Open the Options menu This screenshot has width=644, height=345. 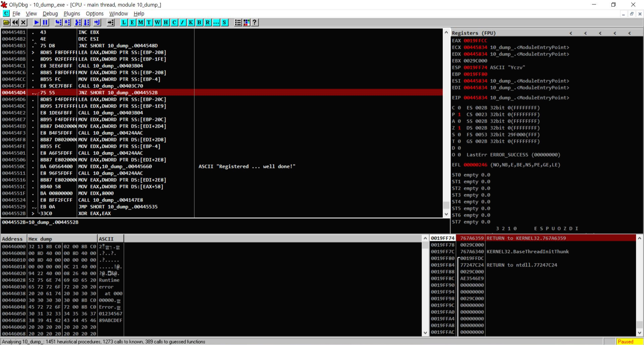[95, 13]
